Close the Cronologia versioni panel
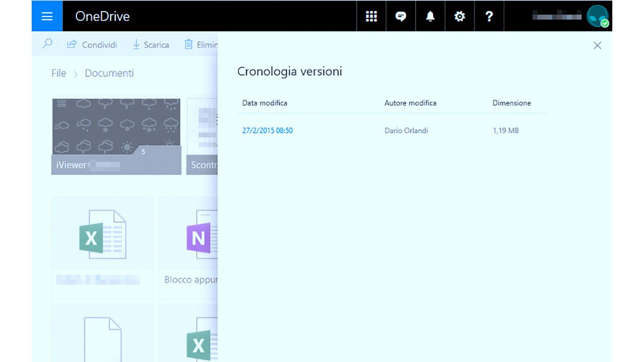 [x=597, y=45]
